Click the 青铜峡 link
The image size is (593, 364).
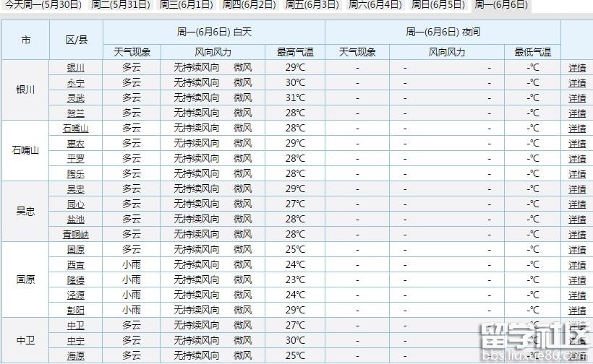click(x=76, y=235)
